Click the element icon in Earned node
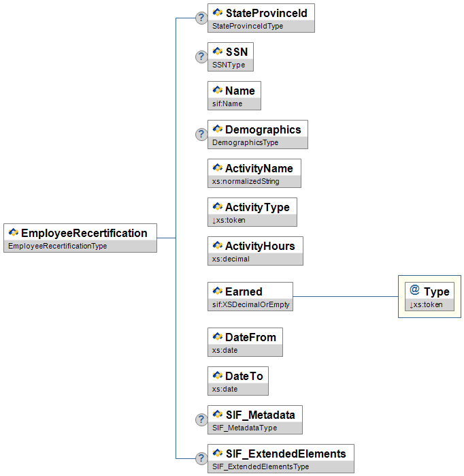 (x=218, y=291)
